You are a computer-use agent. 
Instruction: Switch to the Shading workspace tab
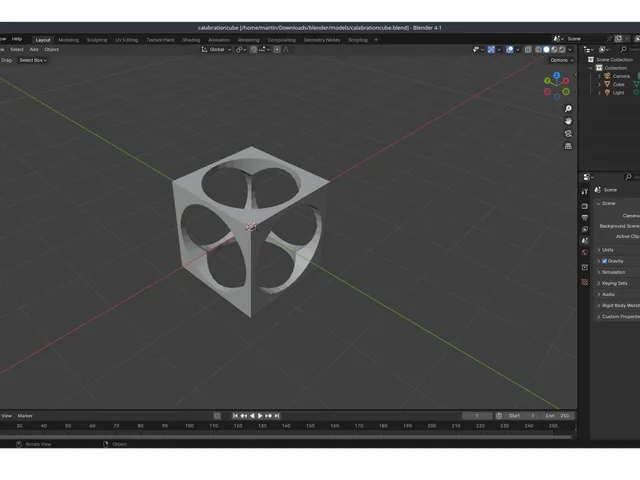coord(191,40)
